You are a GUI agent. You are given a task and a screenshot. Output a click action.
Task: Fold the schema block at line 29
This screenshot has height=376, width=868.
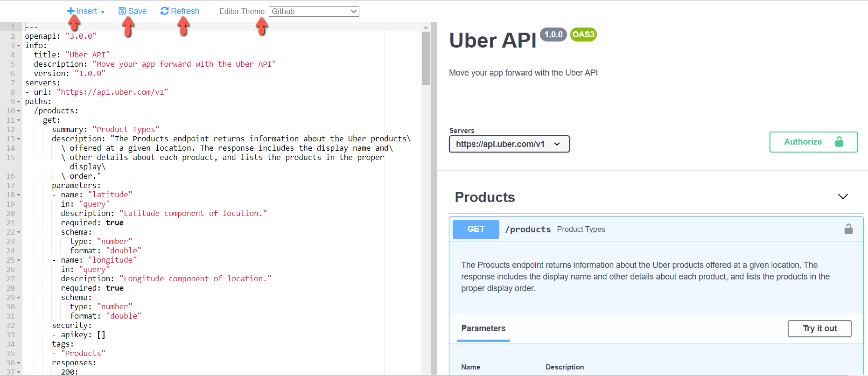click(x=19, y=298)
